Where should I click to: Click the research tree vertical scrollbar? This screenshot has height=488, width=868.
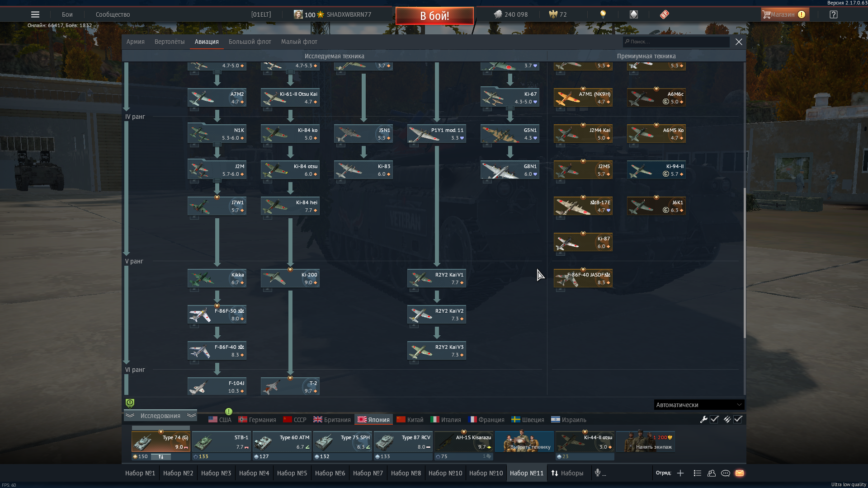[744, 262]
